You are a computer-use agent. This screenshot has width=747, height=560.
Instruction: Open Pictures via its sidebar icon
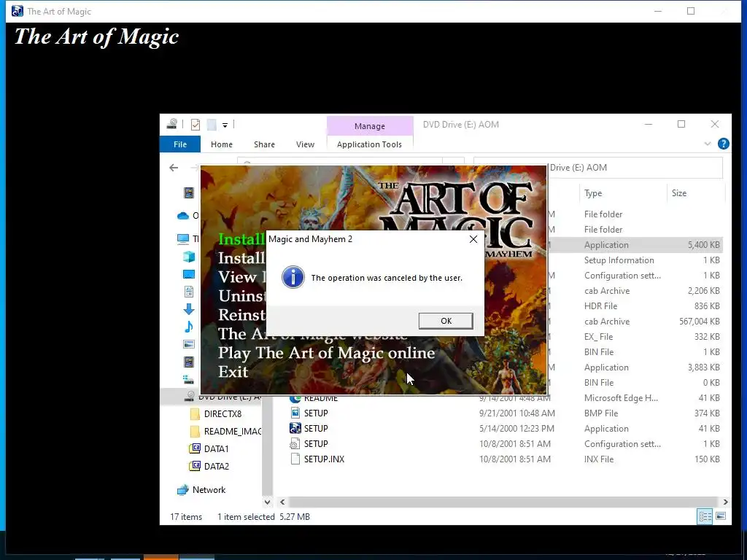coord(189,344)
